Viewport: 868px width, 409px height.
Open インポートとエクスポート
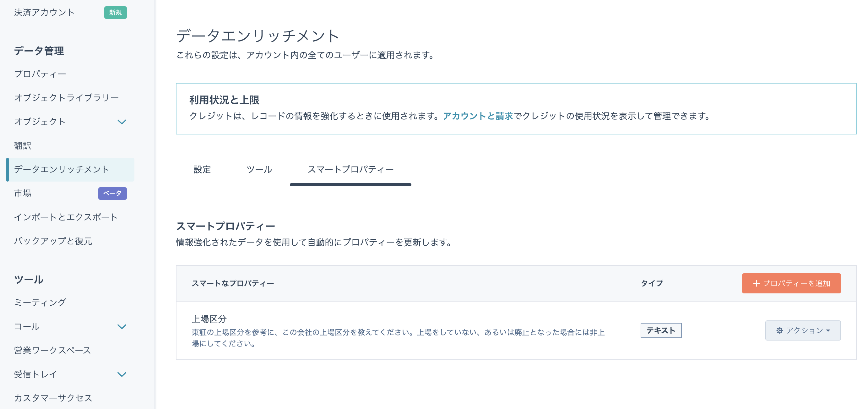[66, 217]
